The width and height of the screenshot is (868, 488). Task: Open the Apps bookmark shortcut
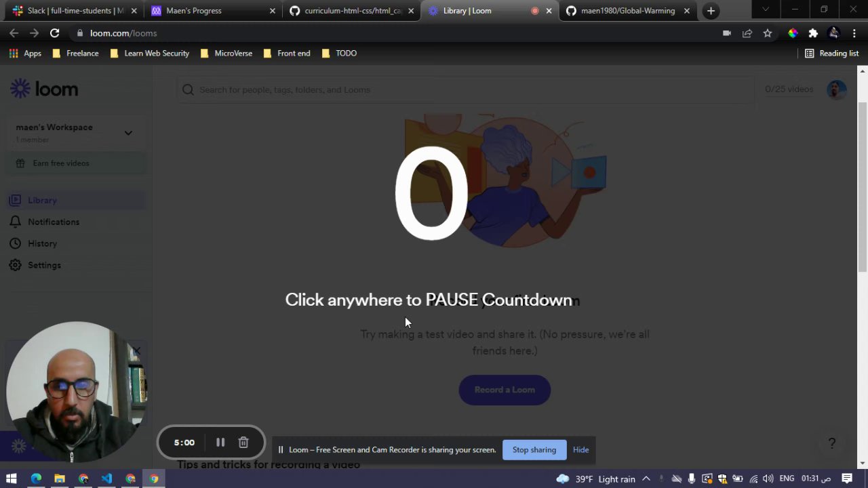(x=25, y=54)
